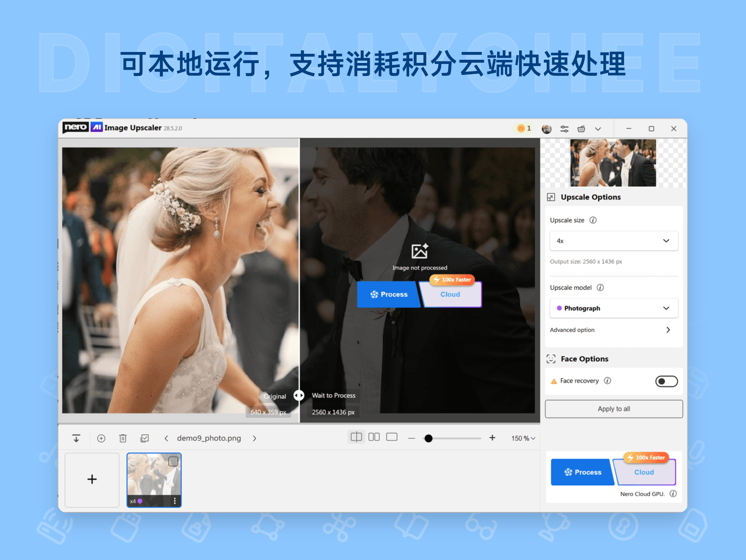
Task: Open the 4x upscale size dropdown
Action: pos(614,241)
